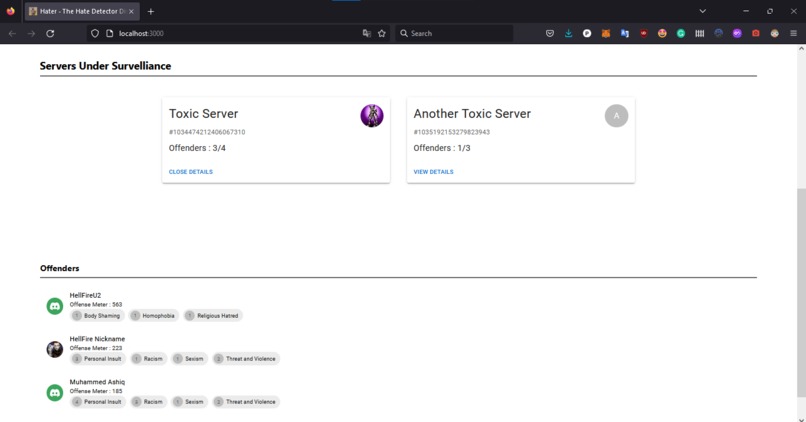The image size is (806, 422).
Task: Click the Firefox logo icon in tab bar
Action: [x=11, y=11]
